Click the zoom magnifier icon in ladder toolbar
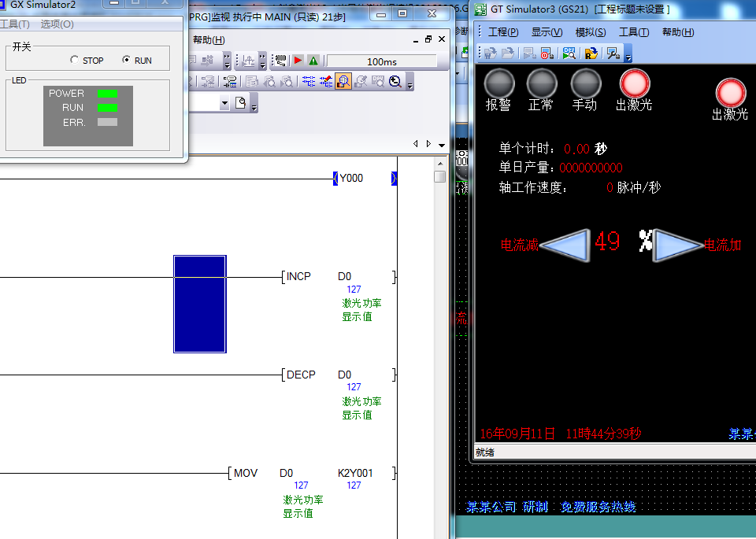This screenshot has width=756, height=539. (395, 81)
